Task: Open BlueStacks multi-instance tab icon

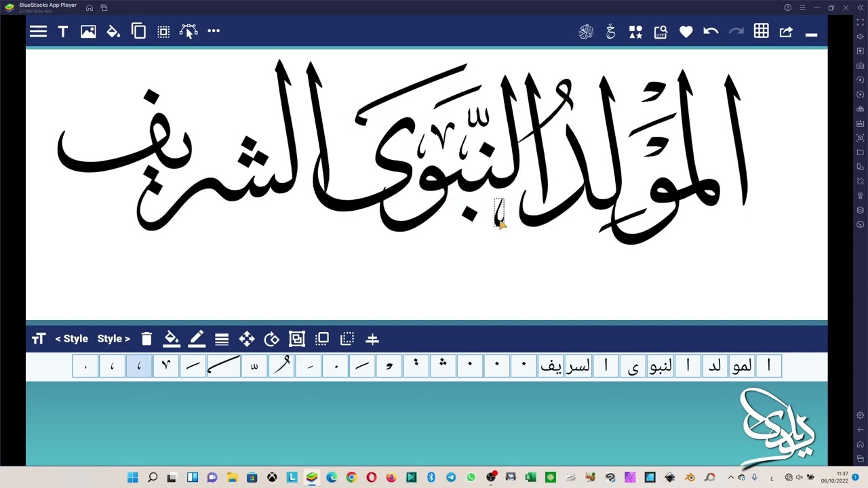Action: pos(104,7)
